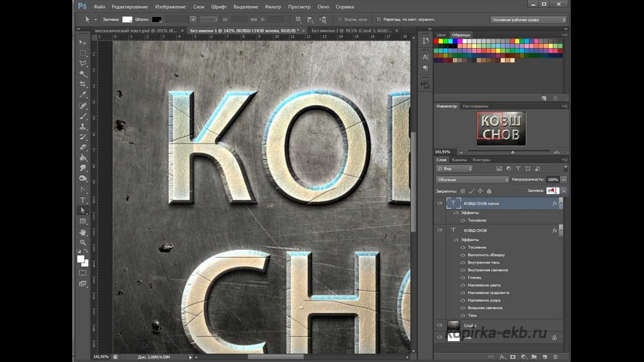Select the Eraser tool

[83, 148]
